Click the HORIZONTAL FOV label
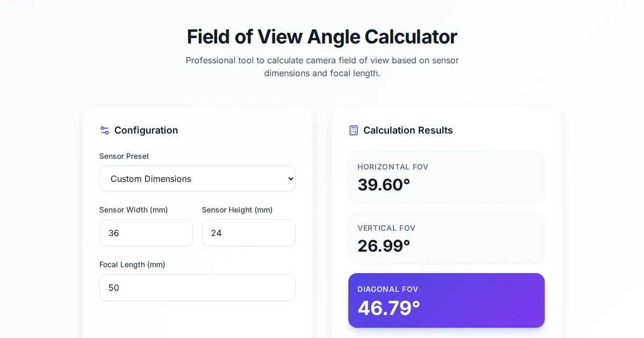Image resolution: width=644 pixels, height=338 pixels. pos(393,167)
